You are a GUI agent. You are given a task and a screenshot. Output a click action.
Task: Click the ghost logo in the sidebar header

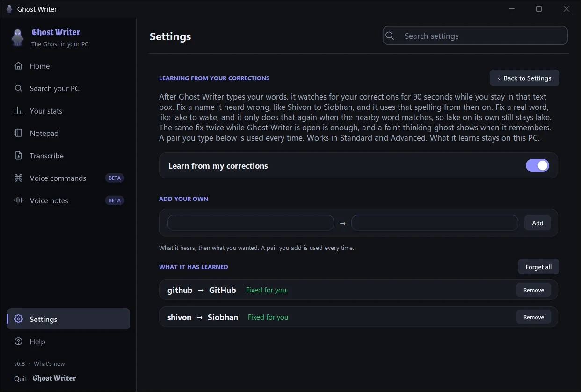[x=18, y=37]
